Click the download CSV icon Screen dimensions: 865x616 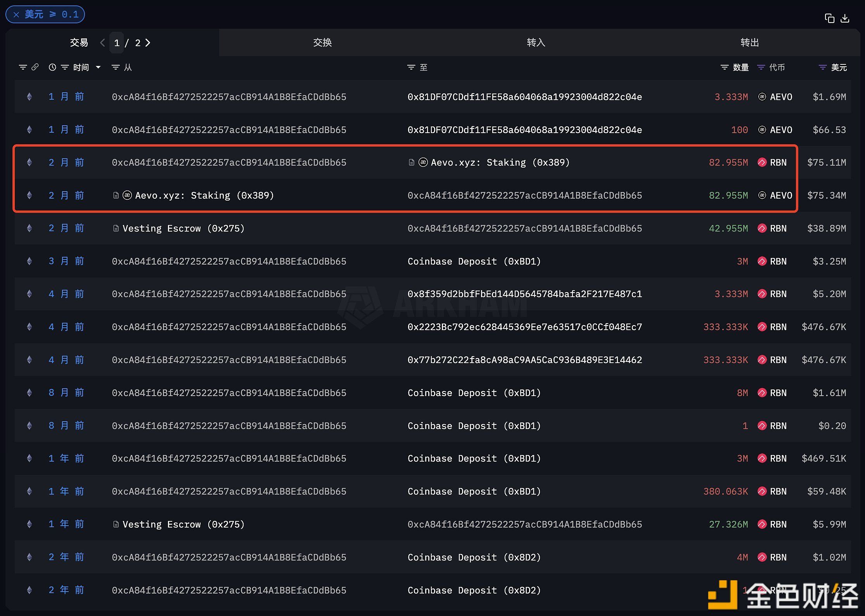click(845, 18)
